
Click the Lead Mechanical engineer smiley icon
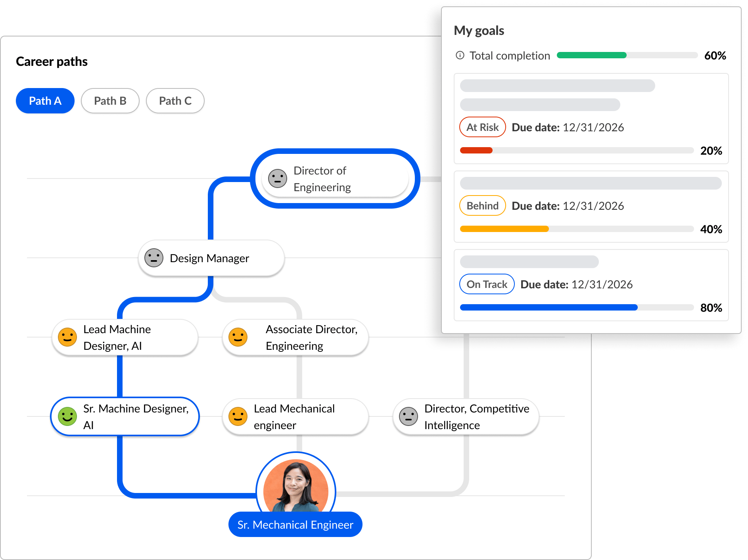coord(238,416)
